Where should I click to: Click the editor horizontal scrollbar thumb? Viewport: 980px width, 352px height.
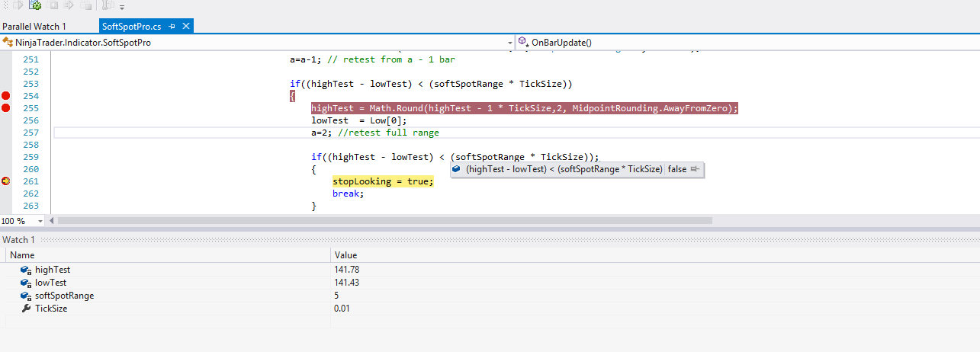385,221
